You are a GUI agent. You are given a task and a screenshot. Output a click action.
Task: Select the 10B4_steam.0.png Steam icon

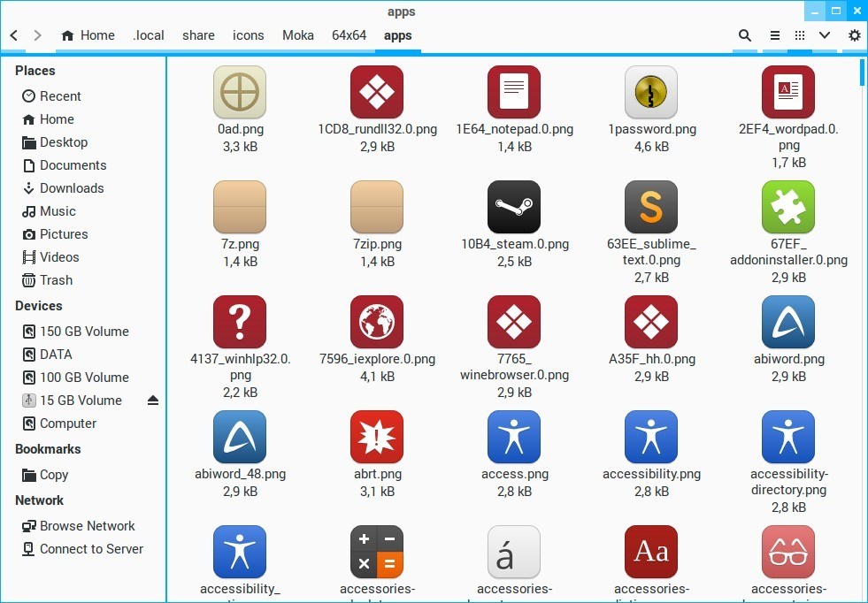click(x=514, y=207)
